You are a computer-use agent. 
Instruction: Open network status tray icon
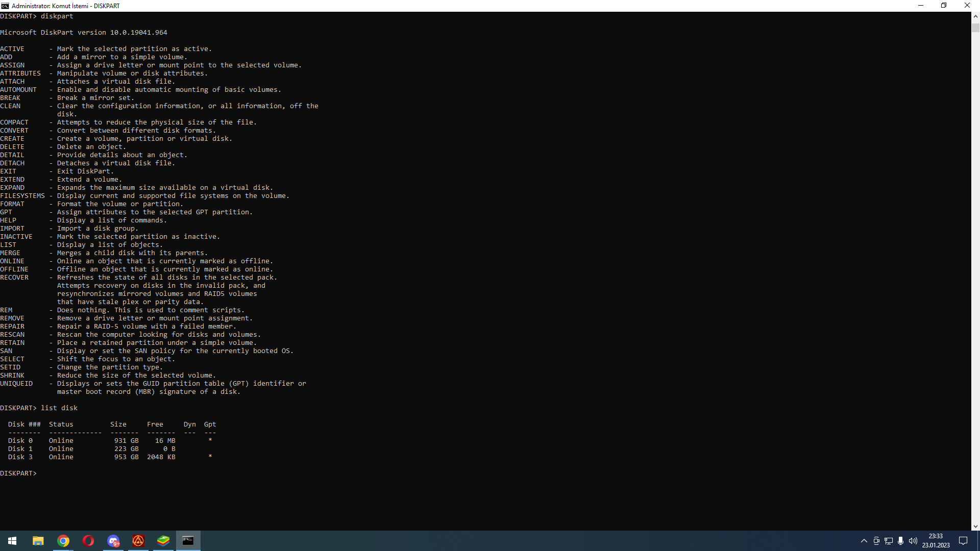click(x=889, y=541)
